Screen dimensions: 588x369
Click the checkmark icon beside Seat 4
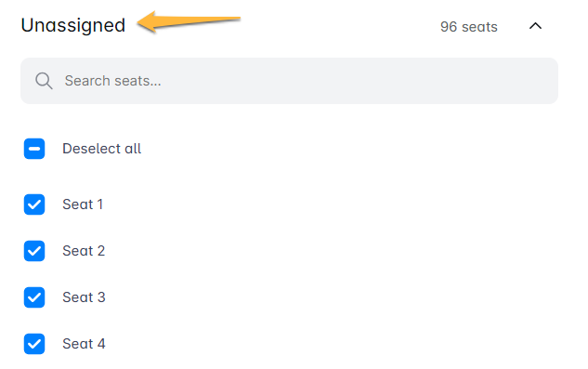pos(34,344)
